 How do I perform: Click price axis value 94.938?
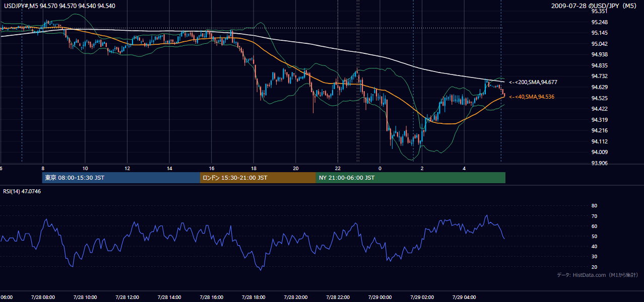click(599, 54)
